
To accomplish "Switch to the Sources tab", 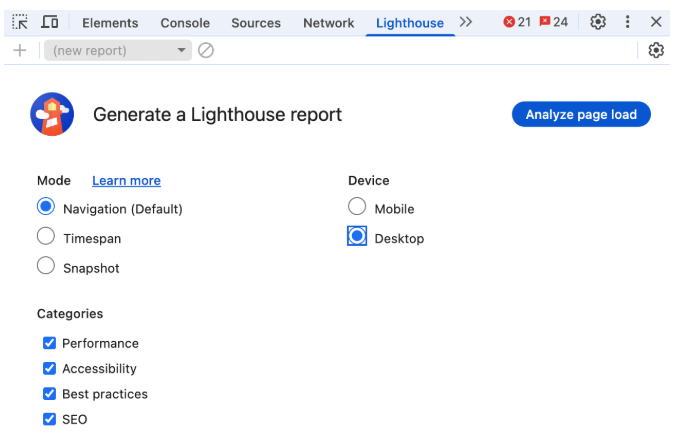I will [256, 23].
